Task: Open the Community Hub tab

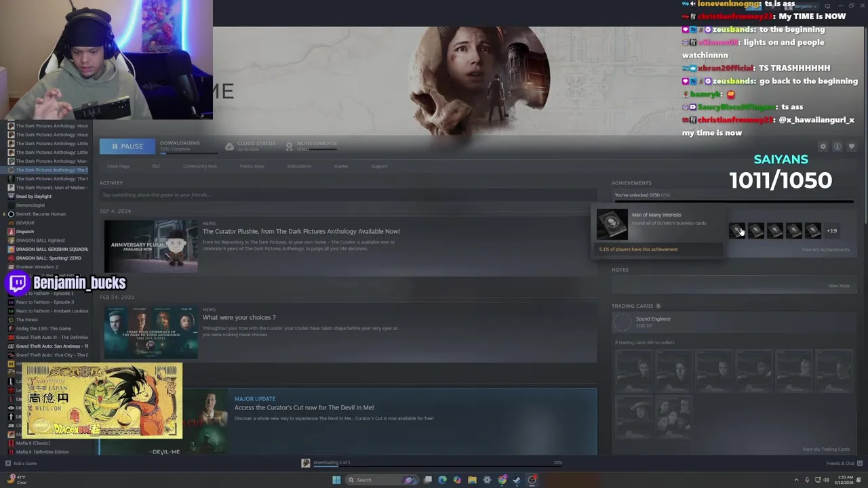Action: pos(199,166)
